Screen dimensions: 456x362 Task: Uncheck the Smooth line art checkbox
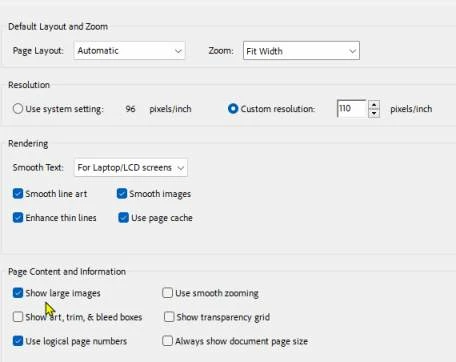click(x=18, y=194)
